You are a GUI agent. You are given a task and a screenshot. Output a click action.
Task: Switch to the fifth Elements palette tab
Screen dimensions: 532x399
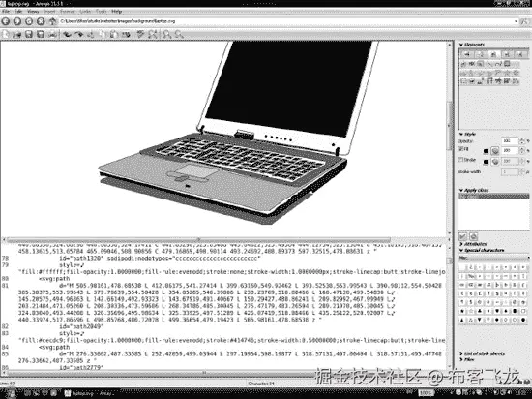(x=520, y=54)
